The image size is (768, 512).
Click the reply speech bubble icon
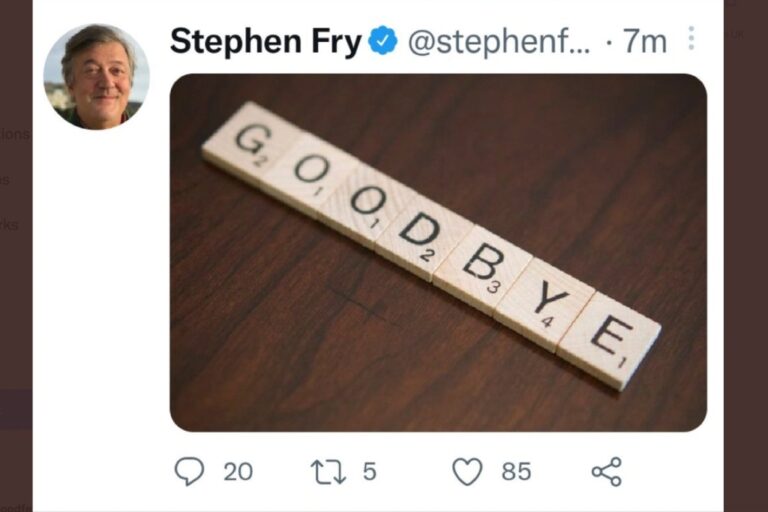tap(189, 471)
